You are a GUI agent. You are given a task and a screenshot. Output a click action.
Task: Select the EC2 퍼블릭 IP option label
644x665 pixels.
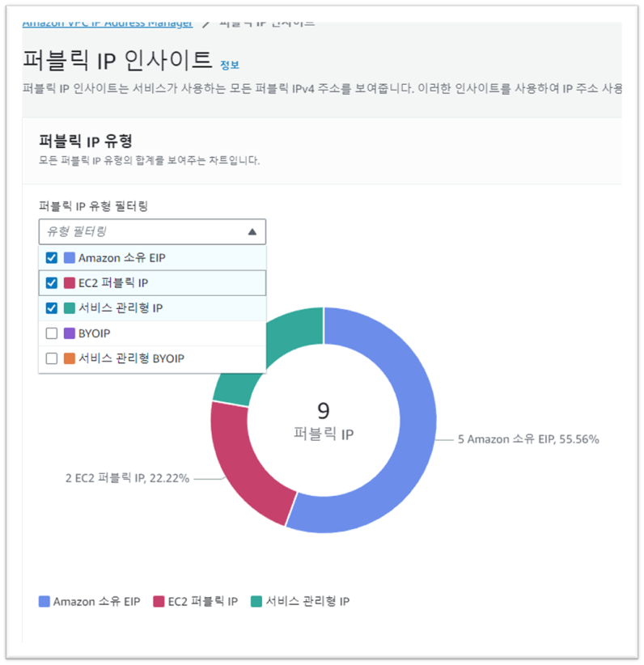pyautogui.click(x=113, y=283)
